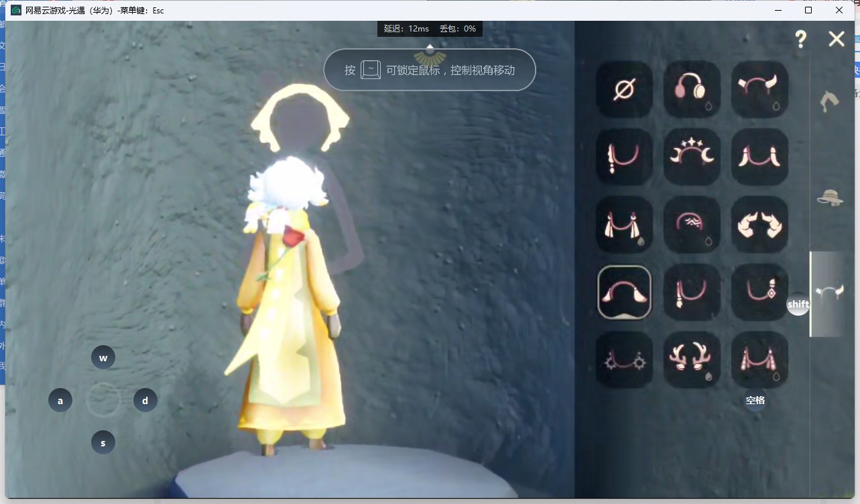
Task: Pick the twin white horns accessory
Action: point(759,157)
